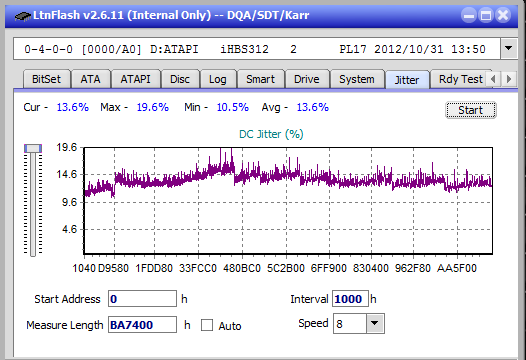The image size is (526, 360).
Task: Switch to the Log tab
Action: click(218, 79)
